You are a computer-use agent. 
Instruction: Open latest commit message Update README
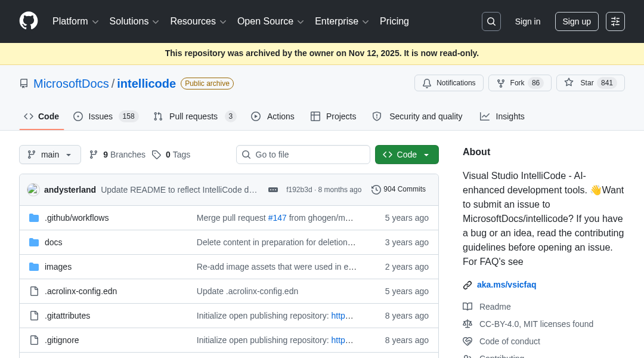point(179,190)
